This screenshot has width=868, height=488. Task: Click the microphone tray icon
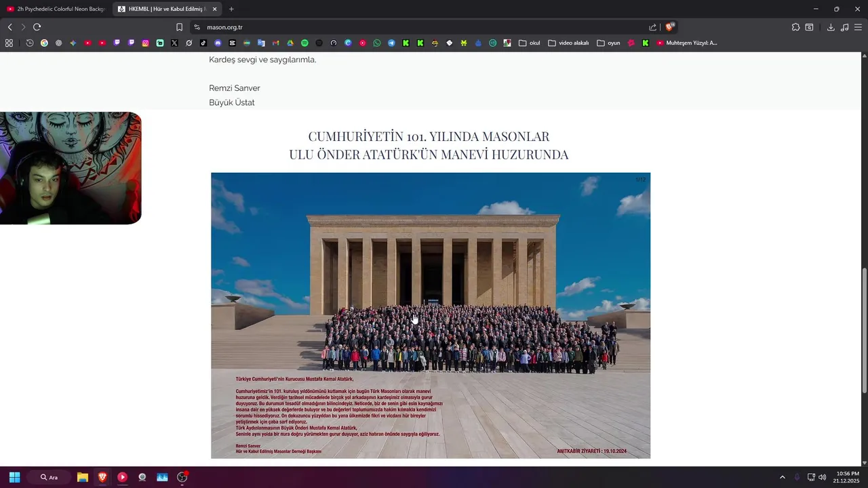point(797,477)
